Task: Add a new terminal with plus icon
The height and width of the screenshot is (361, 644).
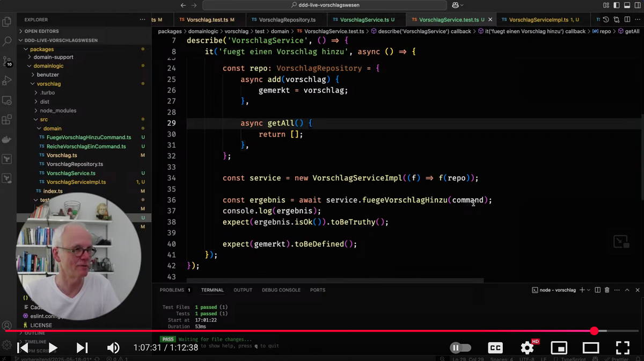Action: [x=582, y=290]
